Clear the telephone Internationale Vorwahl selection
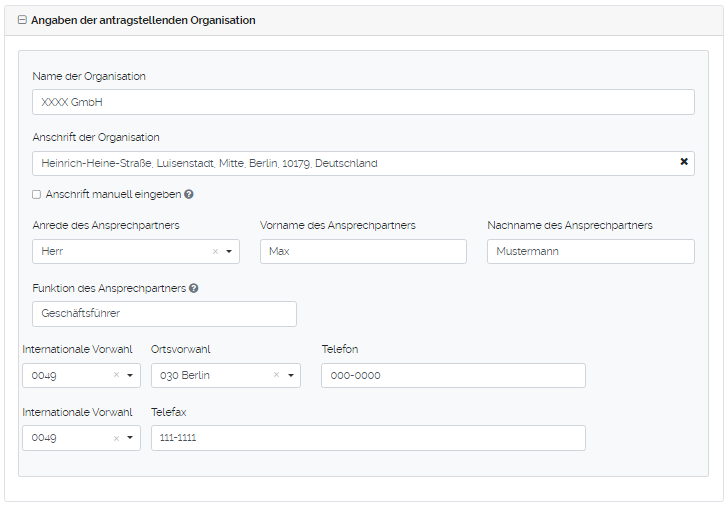Image resolution: width=728 pixels, height=506 pixels. point(116,376)
